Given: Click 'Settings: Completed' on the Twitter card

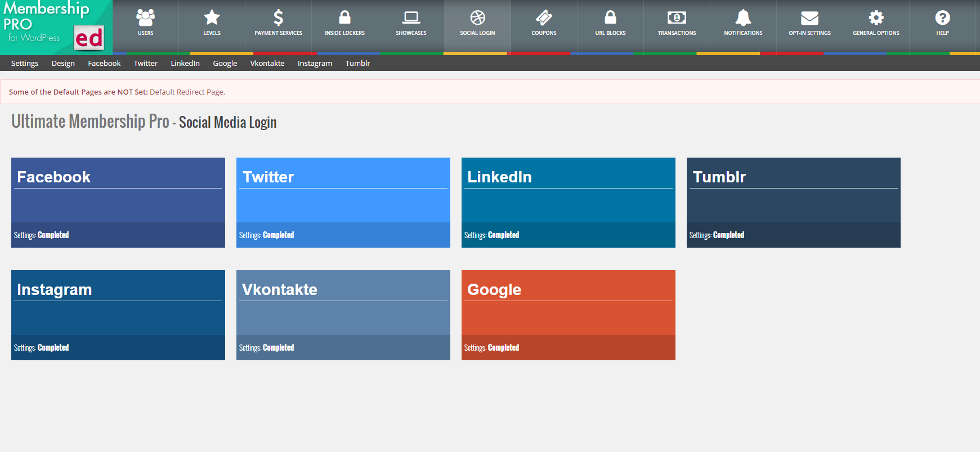Looking at the screenshot, I should coord(267,235).
